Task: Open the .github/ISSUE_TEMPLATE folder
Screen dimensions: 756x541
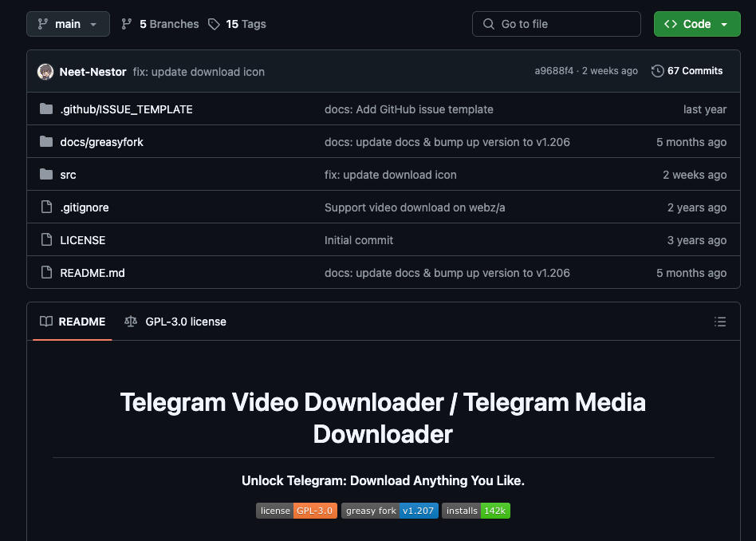Action: point(126,109)
